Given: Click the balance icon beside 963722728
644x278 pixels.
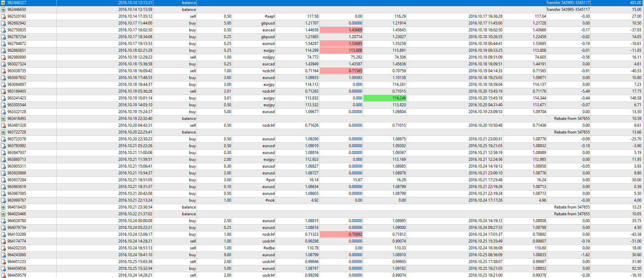Looking at the screenshot, I should [3, 132].
